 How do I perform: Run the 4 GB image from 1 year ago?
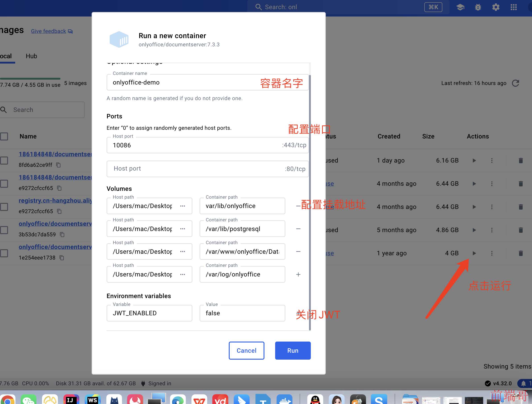[x=474, y=253]
